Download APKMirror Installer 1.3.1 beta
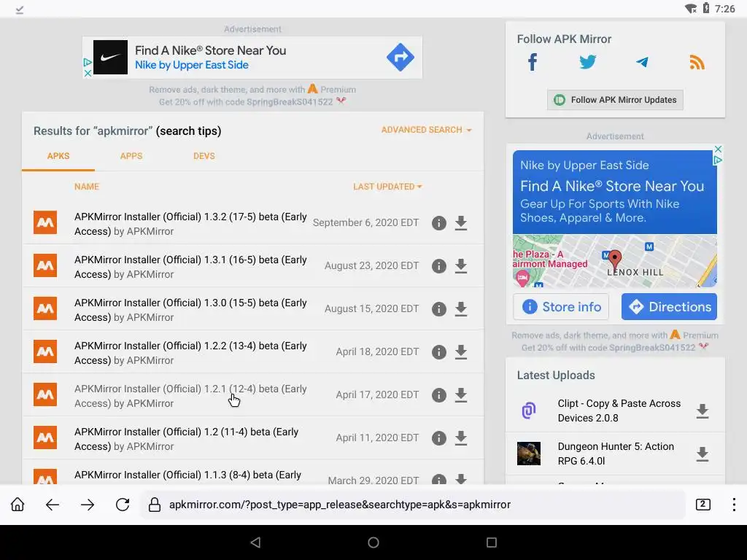 point(461,265)
